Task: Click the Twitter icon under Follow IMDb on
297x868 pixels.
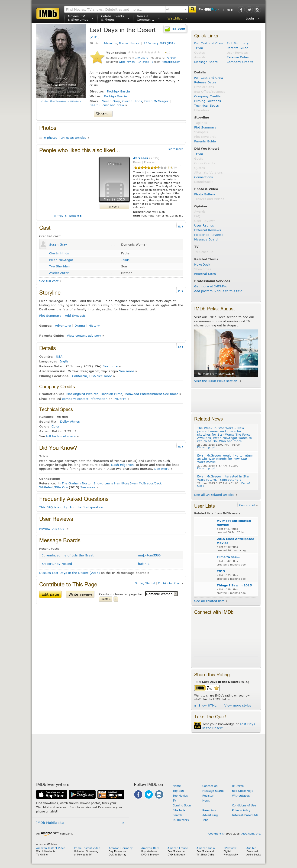Action: tap(149, 795)
